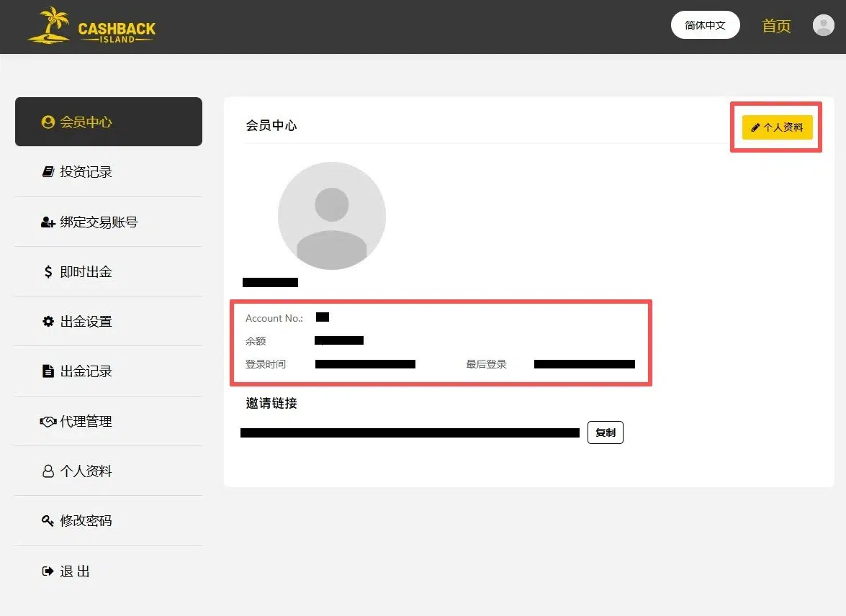846x616 pixels.
Task: Click the document icon beside 出金记录
Action: tap(48, 371)
